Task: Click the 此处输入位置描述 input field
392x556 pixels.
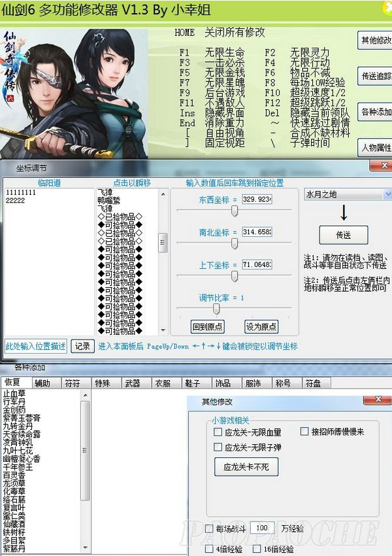Action: coord(35,346)
